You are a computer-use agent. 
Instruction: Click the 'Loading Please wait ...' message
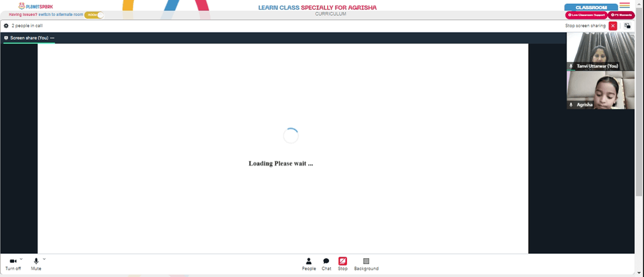click(281, 164)
